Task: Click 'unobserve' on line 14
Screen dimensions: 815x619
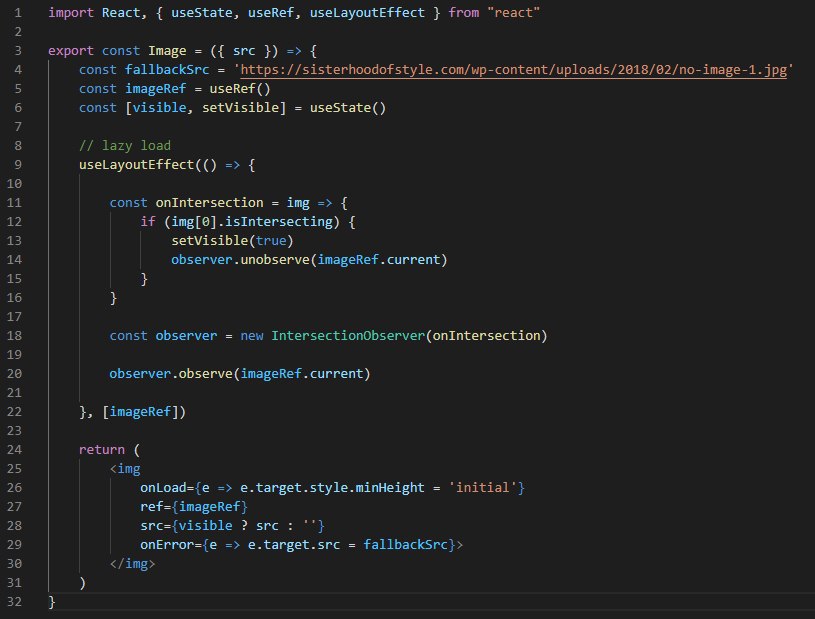Action: [x=275, y=260]
